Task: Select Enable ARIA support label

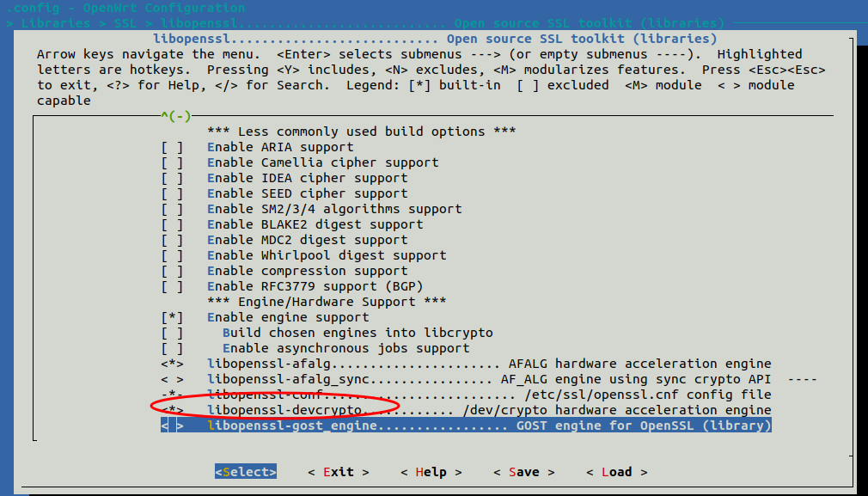Action: pos(280,147)
